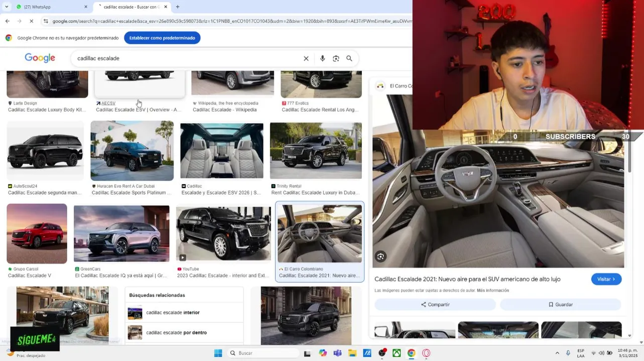Close the cadillac escalade tab
Screen dimensions: 644x361
pos(166,7)
